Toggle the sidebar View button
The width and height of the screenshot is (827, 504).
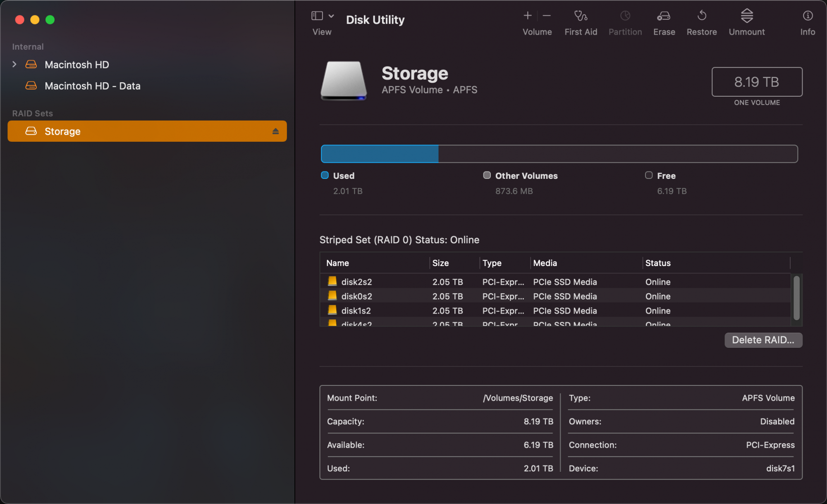(x=317, y=16)
